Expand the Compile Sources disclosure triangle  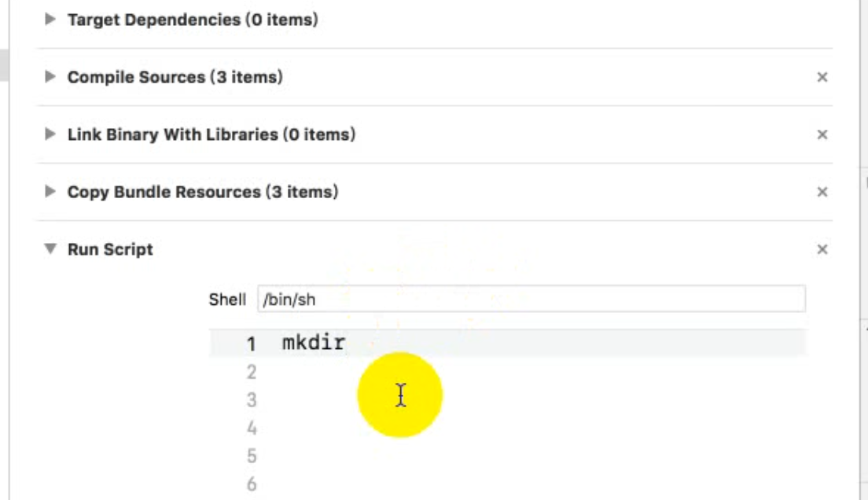(51, 77)
